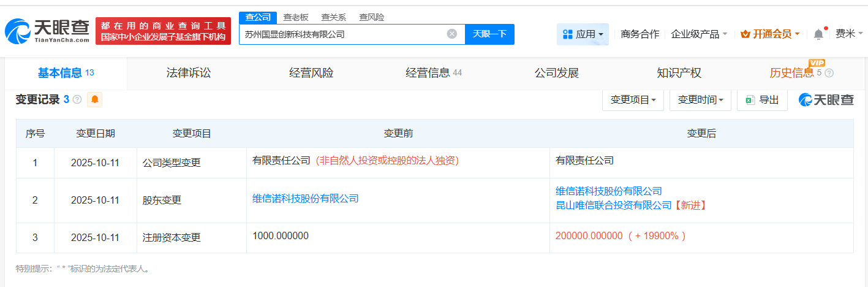The height and width of the screenshot is (287, 868).
Task: Select the 查老板 search tab
Action: 296,17
